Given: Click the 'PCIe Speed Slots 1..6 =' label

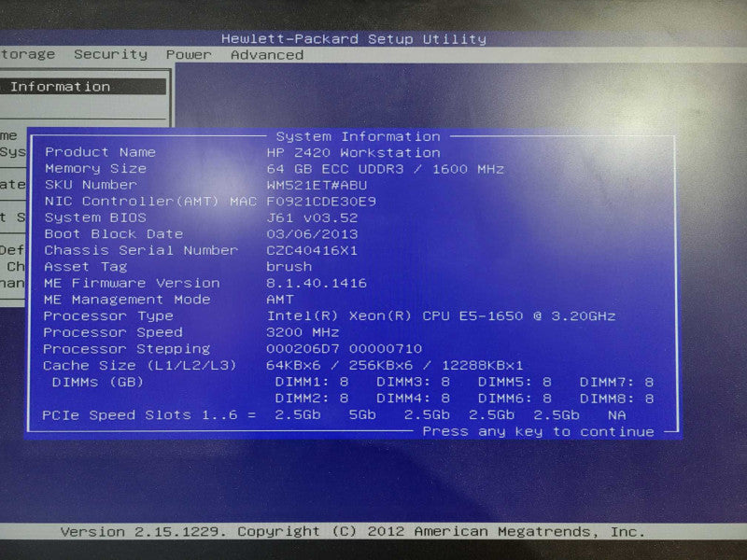Looking at the screenshot, I should (149, 415).
